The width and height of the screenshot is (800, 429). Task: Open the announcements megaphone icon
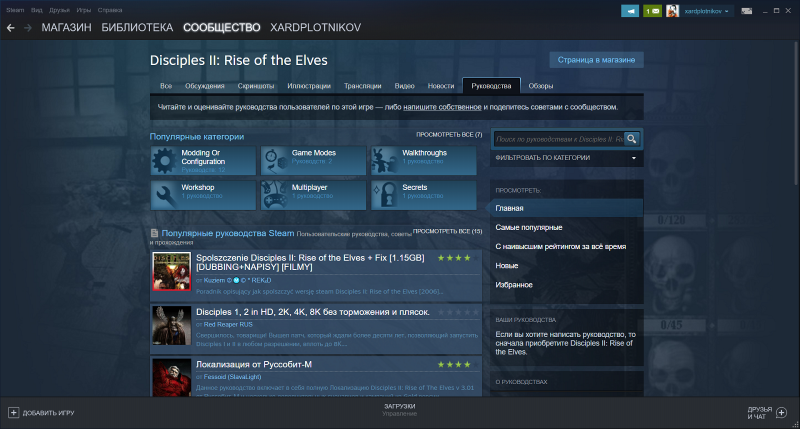[x=630, y=11]
